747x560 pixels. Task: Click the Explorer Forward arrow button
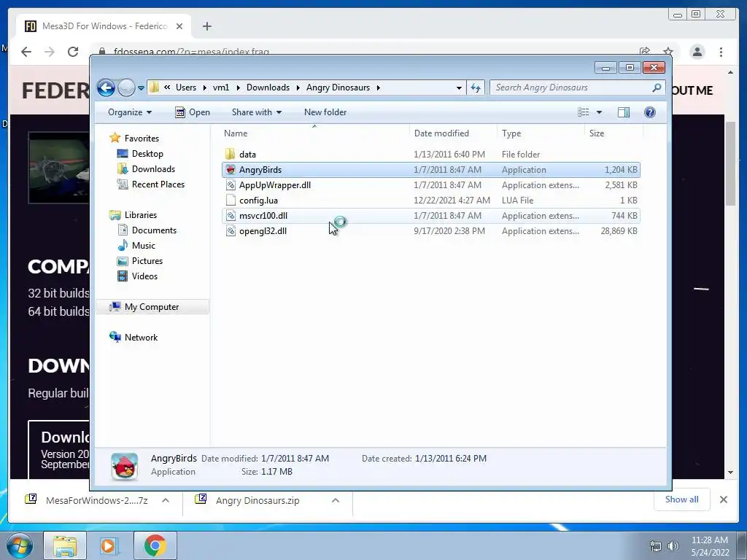(126, 87)
